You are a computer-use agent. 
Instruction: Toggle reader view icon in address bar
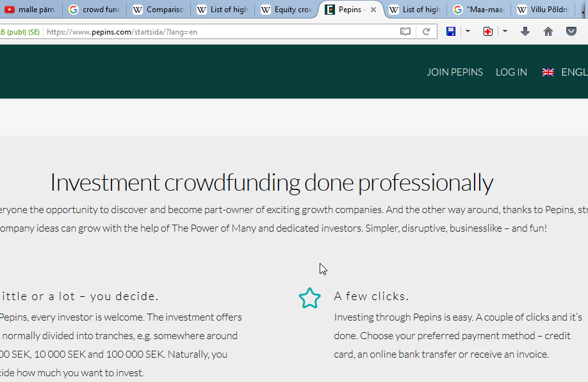click(x=405, y=31)
